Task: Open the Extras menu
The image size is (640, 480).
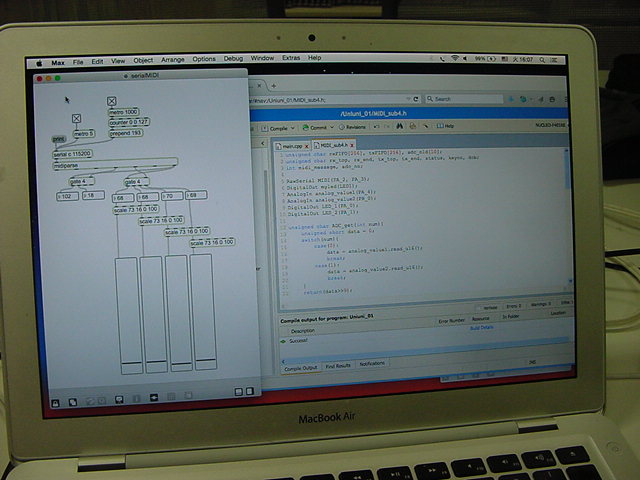Action: [x=291, y=58]
